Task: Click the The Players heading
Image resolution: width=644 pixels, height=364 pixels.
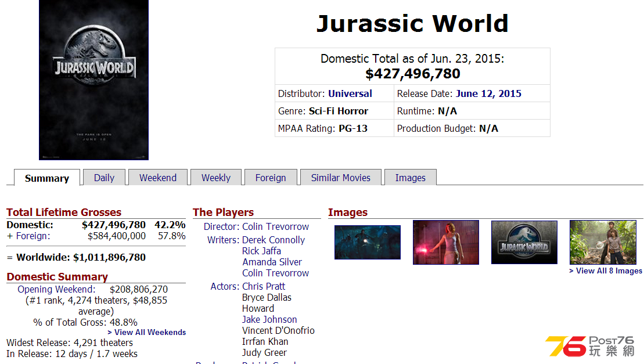Action: point(224,212)
